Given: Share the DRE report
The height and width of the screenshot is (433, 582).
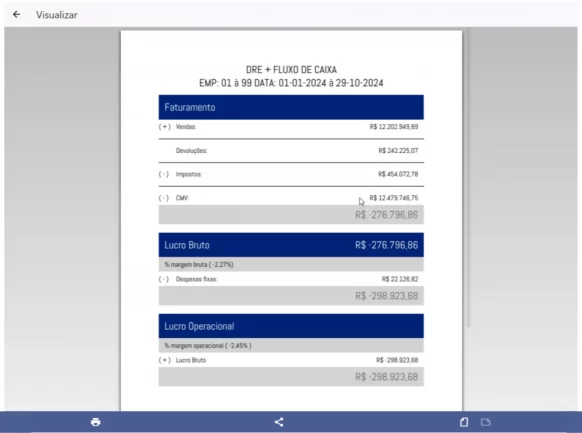Looking at the screenshot, I should click(x=279, y=422).
